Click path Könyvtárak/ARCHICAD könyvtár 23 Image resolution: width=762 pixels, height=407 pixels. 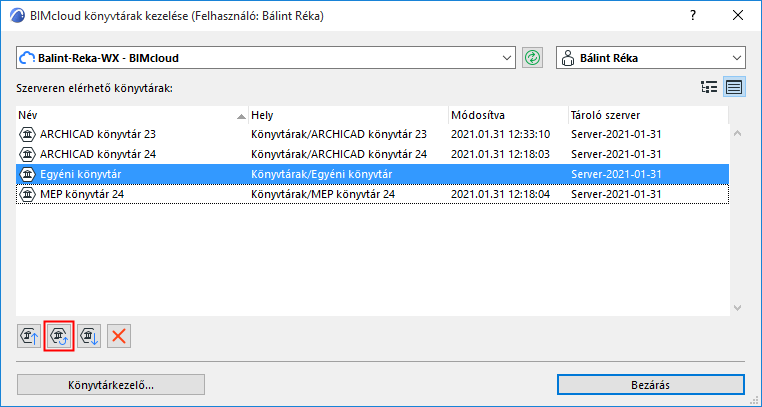339,135
